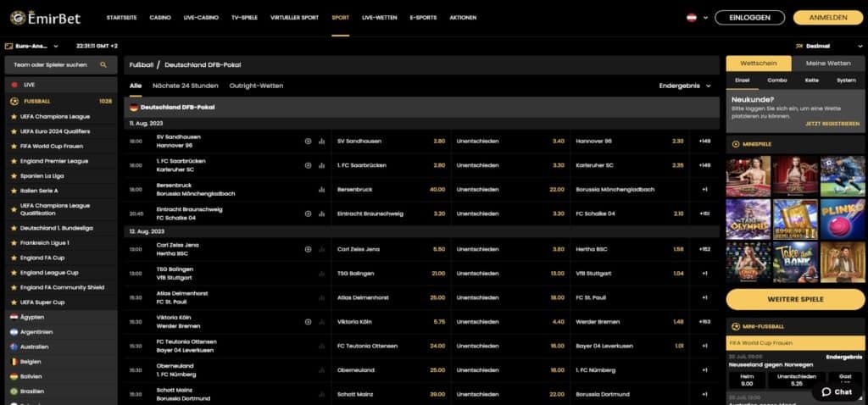868x405 pixels.
Task: Open statistics icon for SV Sandhausen match
Action: (x=321, y=141)
